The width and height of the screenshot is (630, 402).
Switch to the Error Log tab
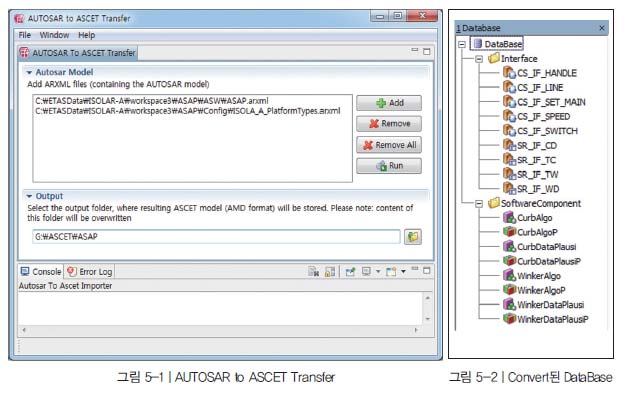click(x=90, y=272)
